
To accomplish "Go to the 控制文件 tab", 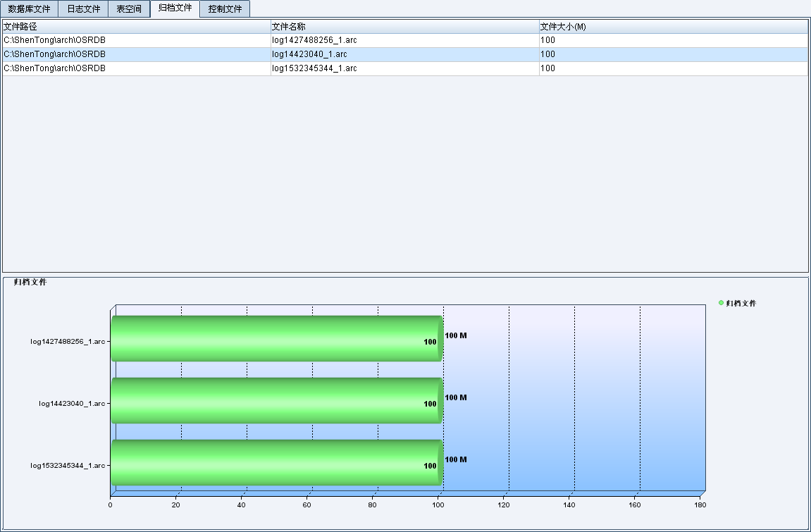I will (225, 9).
